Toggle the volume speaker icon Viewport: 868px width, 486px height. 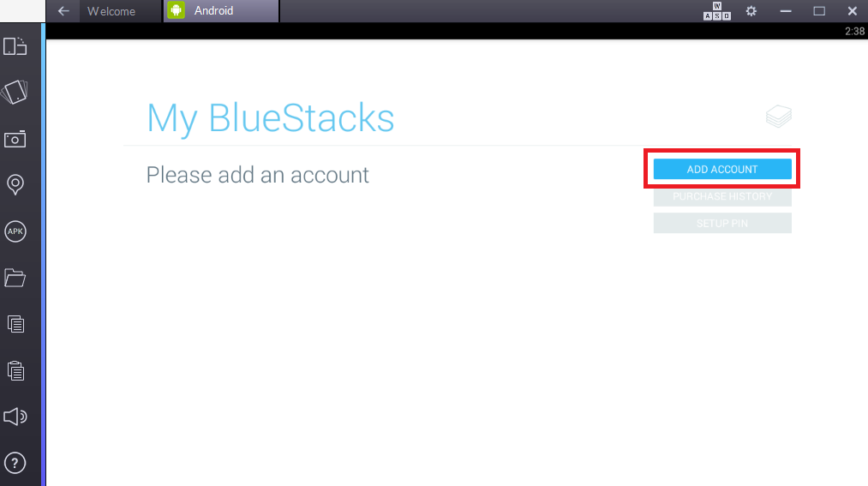(x=15, y=417)
